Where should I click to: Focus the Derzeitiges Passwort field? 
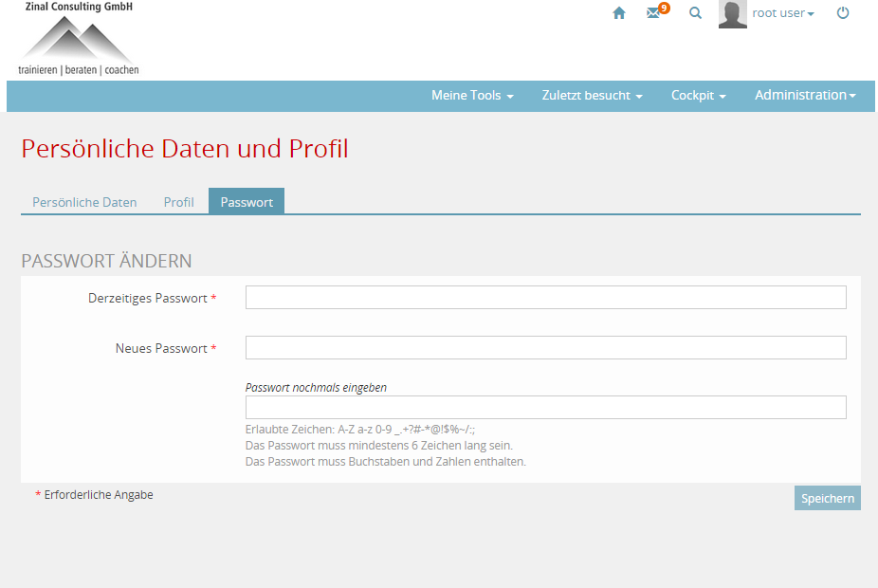pos(545,298)
